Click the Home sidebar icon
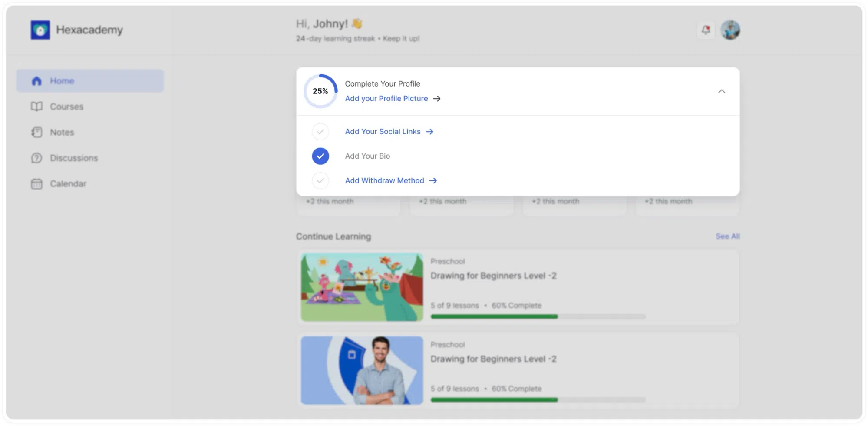Image resolution: width=868 pixels, height=426 pixels. click(x=37, y=81)
